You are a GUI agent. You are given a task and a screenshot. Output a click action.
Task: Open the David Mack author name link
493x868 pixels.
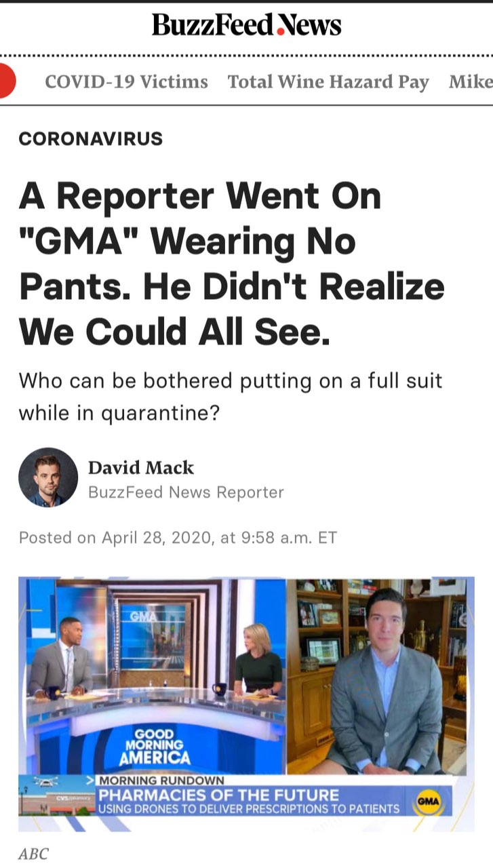click(141, 468)
